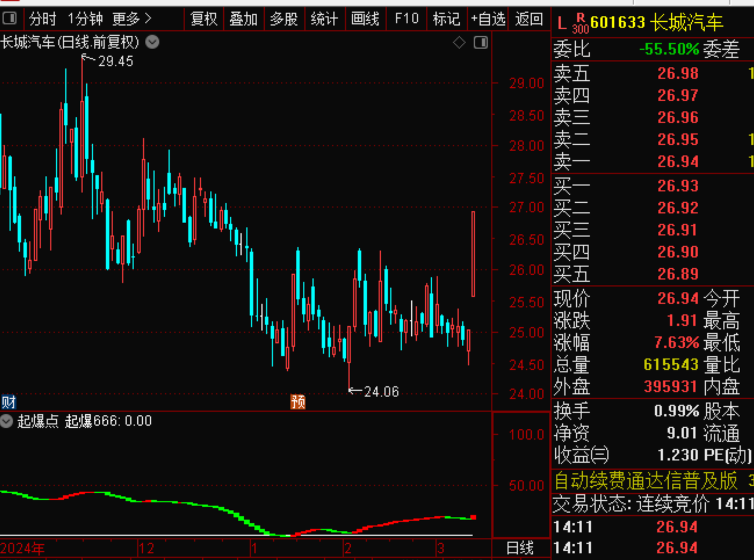Viewport: 754px width, 560px height.
Task: Open the 标记 marking tool
Action: click(446, 19)
